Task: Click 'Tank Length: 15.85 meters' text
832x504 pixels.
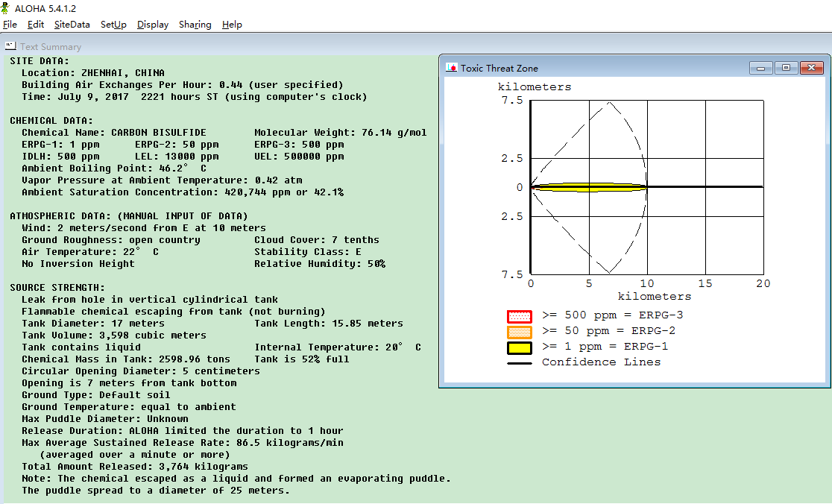Action: [x=329, y=324]
